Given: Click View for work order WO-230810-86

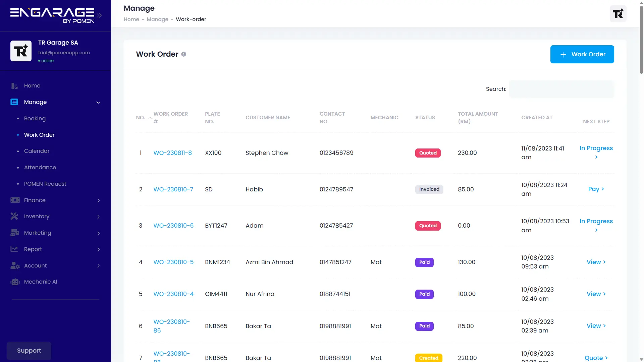Looking at the screenshot, I should [596, 326].
